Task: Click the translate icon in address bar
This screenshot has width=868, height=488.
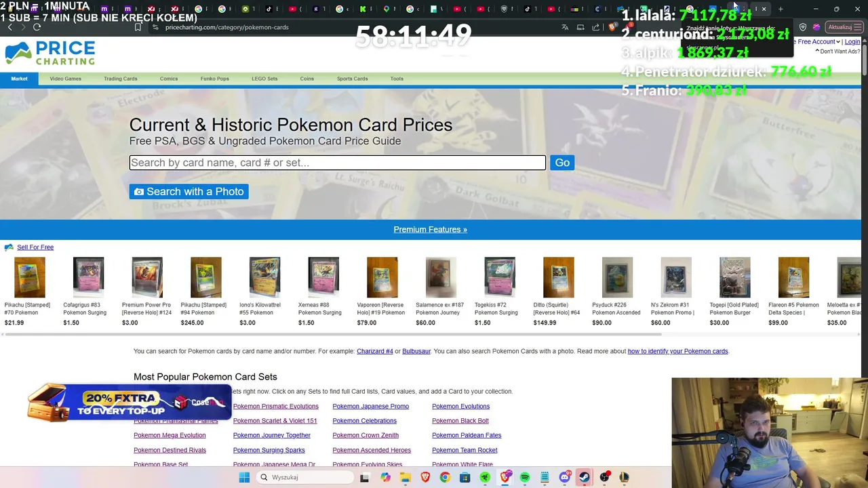Action: pyautogui.click(x=565, y=27)
